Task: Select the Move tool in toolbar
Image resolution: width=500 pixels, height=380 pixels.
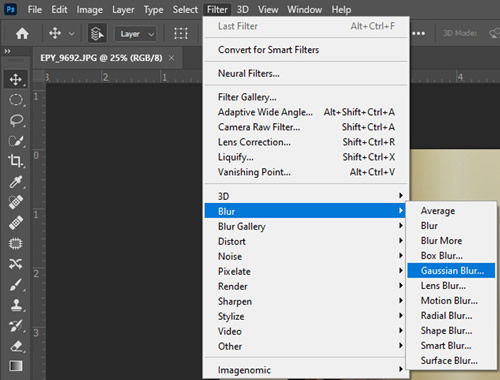Action: pos(16,79)
